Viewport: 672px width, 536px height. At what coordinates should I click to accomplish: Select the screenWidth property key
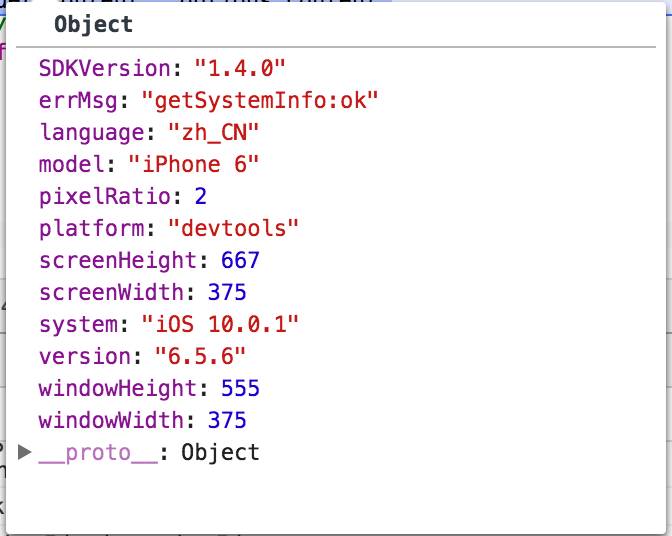pos(111,293)
